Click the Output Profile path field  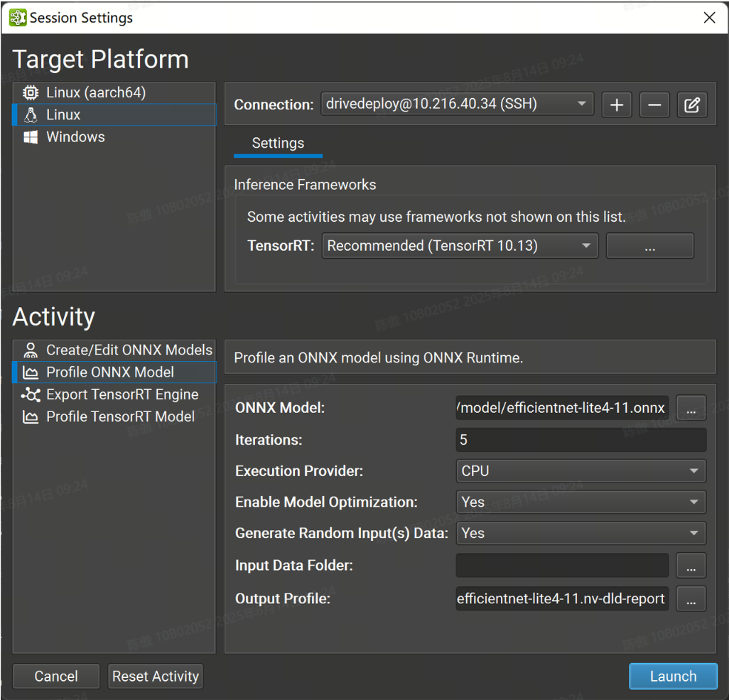(562, 598)
